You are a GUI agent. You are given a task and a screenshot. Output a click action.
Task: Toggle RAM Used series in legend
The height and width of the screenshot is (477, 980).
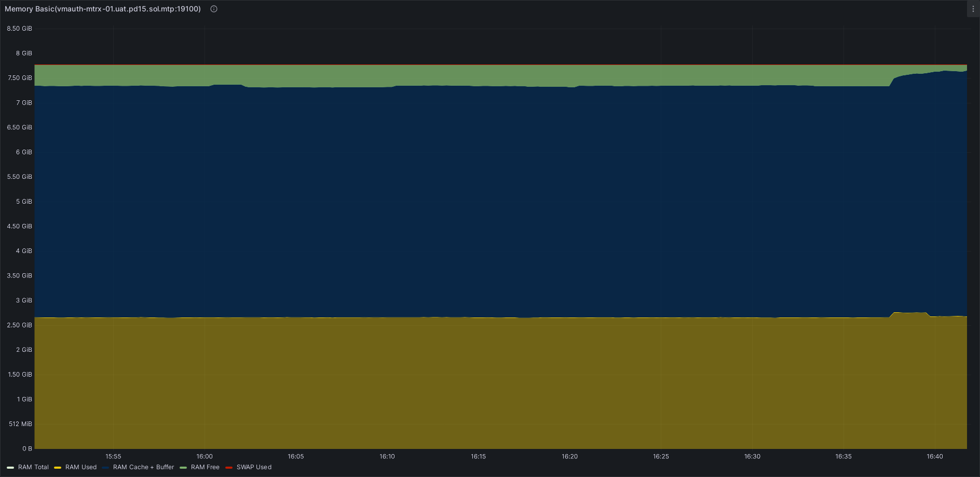pos(81,467)
